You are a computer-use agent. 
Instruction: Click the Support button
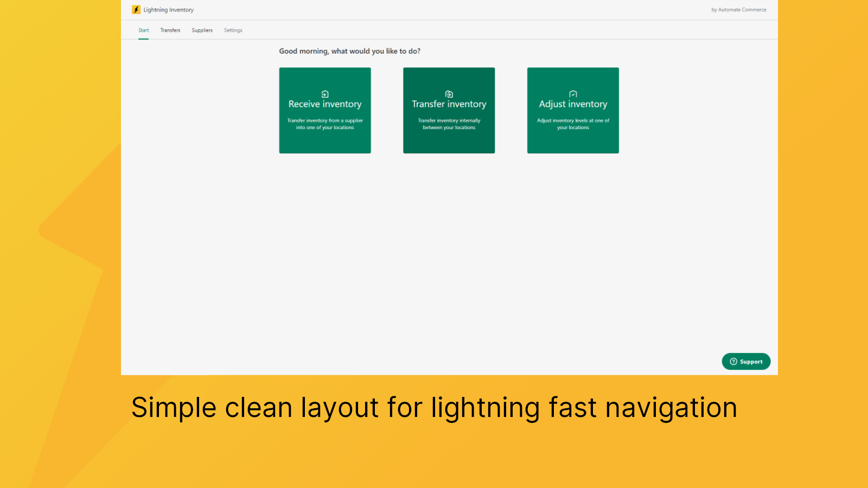click(x=746, y=362)
